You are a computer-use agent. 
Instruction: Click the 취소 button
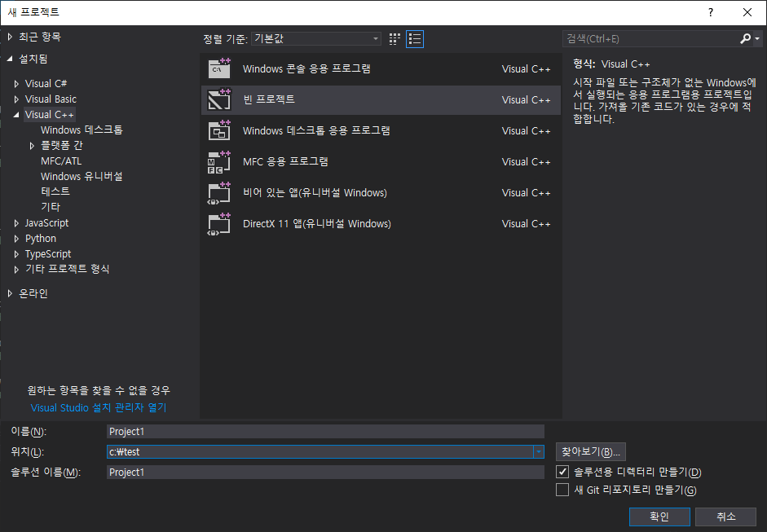point(726,517)
